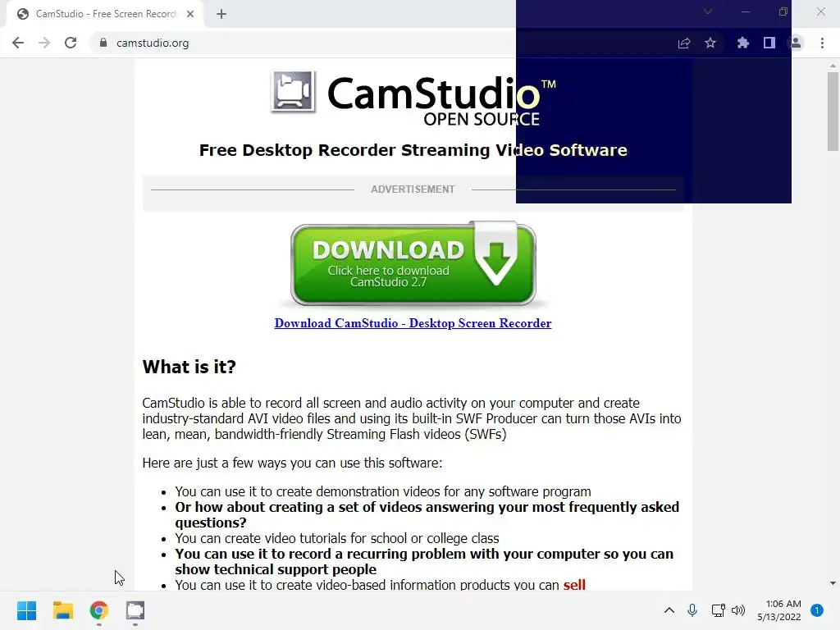Click the CamStudio recorder taskbar icon
The height and width of the screenshot is (630, 840).
(135, 610)
